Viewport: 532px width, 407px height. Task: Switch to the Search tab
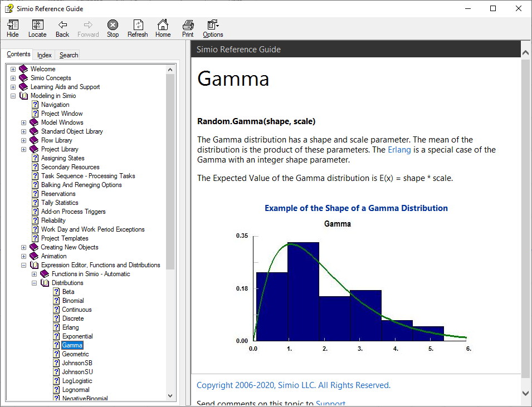(x=69, y=55)
